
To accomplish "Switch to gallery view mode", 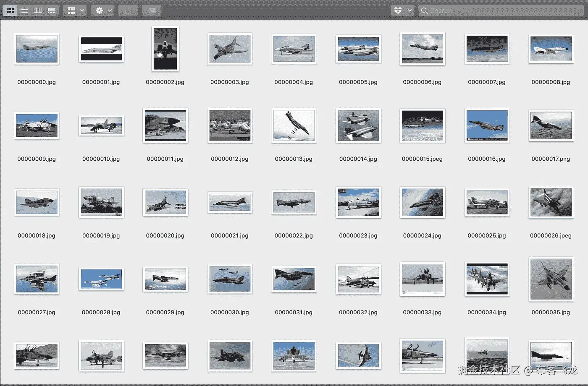I will click(52, 10).
